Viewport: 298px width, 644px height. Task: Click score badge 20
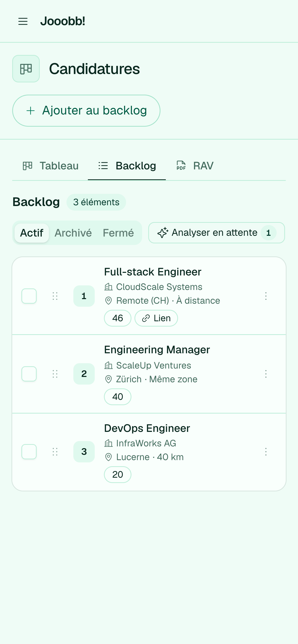click(118, 475)
